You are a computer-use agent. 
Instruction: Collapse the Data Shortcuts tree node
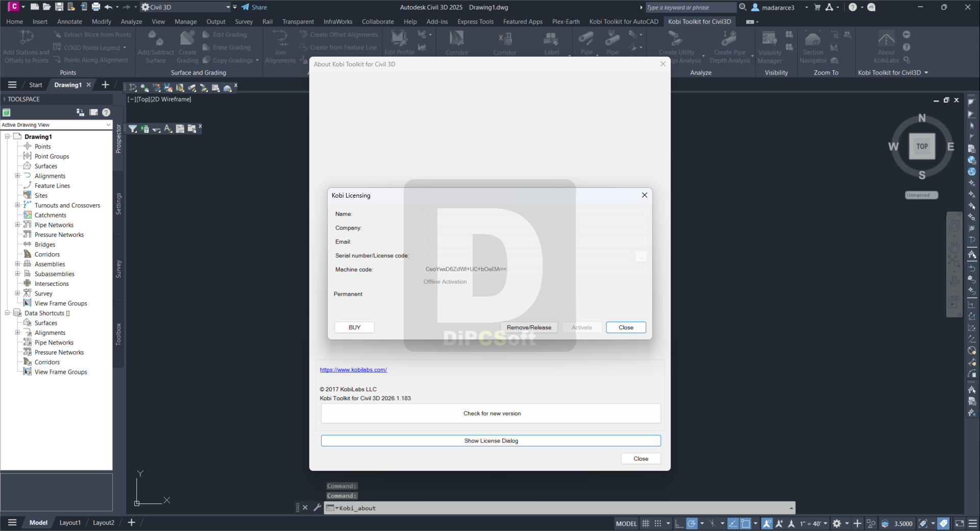click(x=7, y=313)
